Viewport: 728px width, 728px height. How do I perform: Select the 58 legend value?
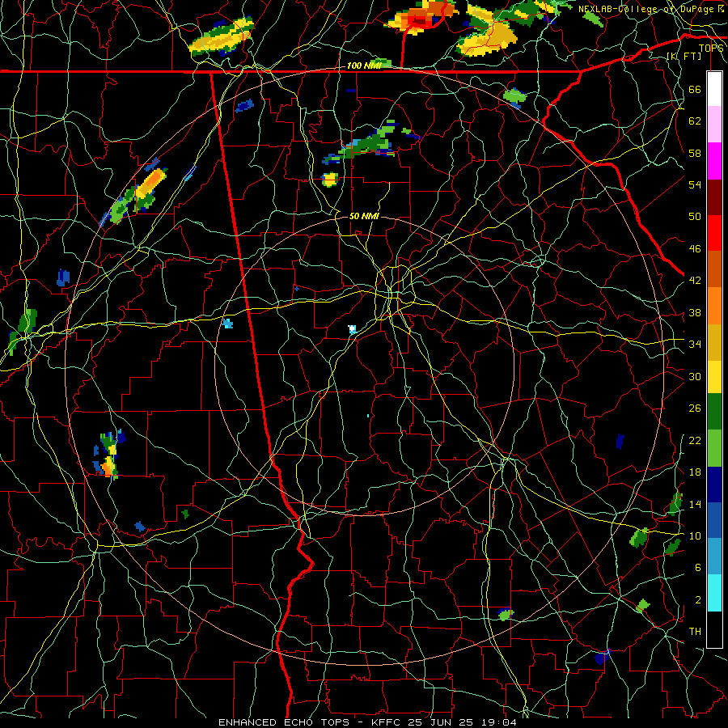(x=695, y=153)
